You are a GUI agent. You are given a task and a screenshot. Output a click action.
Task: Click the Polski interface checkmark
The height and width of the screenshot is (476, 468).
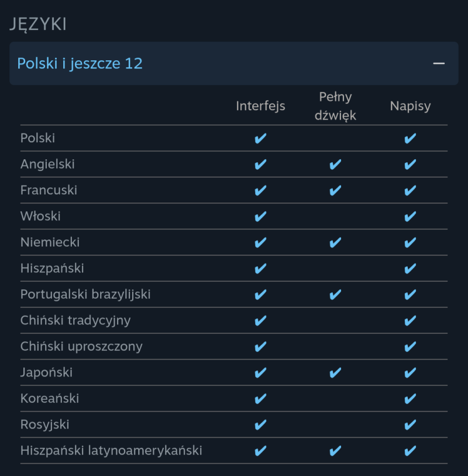[x=260, y=139]
